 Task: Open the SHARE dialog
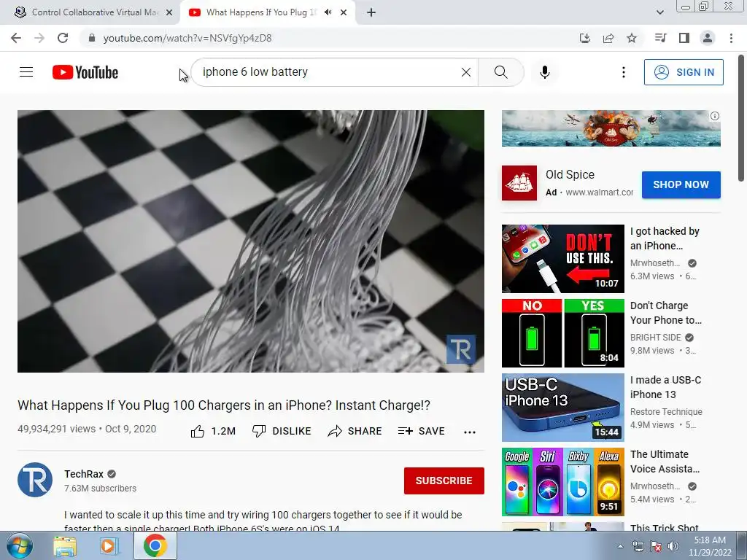355,431
